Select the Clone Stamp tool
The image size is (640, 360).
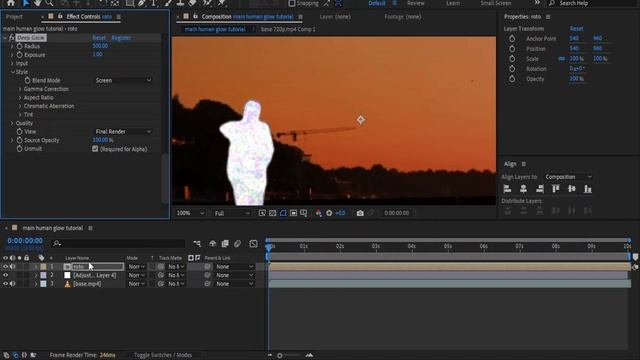click(x=180, y=3)
